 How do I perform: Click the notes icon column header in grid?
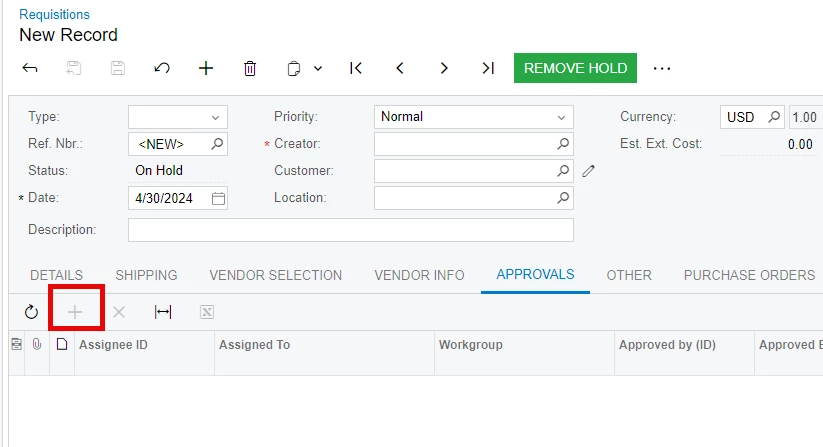pos(16,344)
